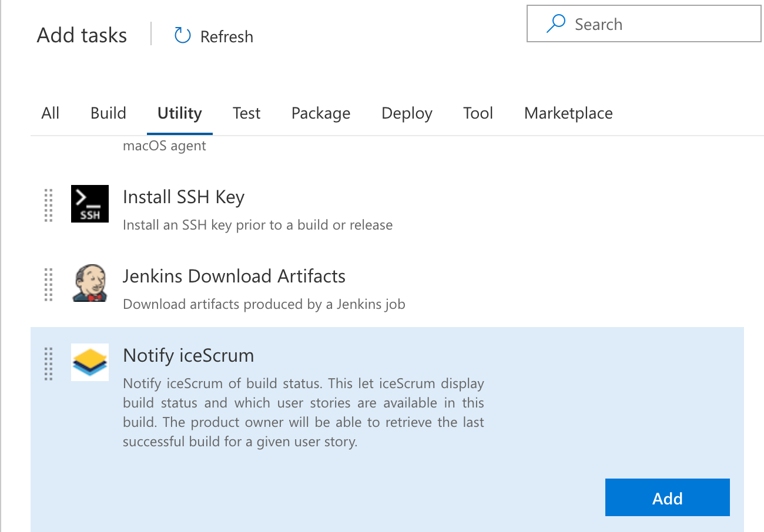764x532 pixels.
Task: Click the 'macOS agent' text
Action: click(x=165, y=146)
